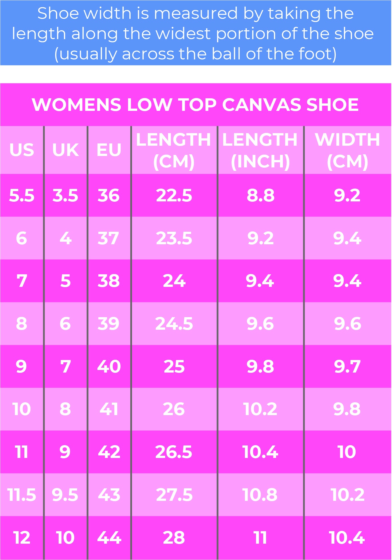Select the UK column header
Screen dimensions: 392x560
[66, 150]
